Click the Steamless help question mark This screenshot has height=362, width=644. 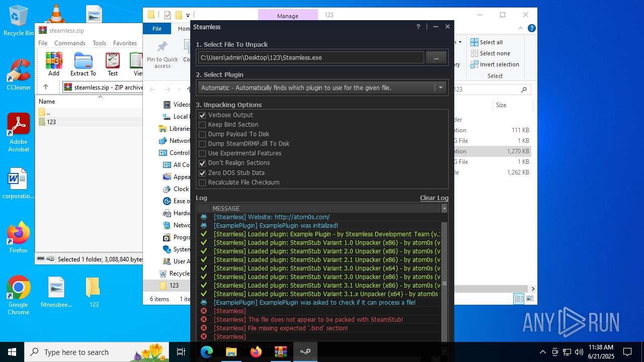(x=418, y=27)
